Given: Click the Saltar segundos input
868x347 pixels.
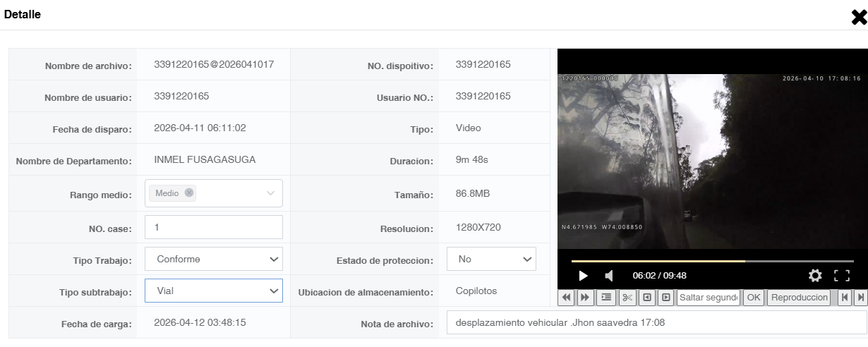Looking at the screenshot, I should tap(709, 298).
